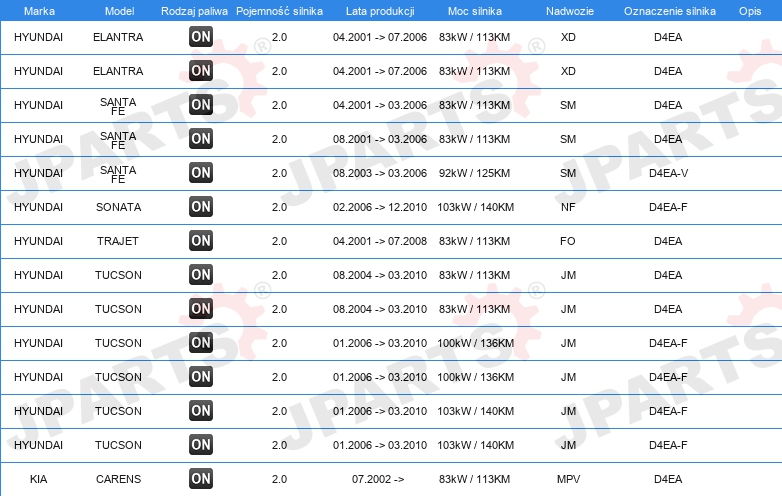
Task: Click HYUNDAI in the D4EA-V row
Action: pos(38,173)
